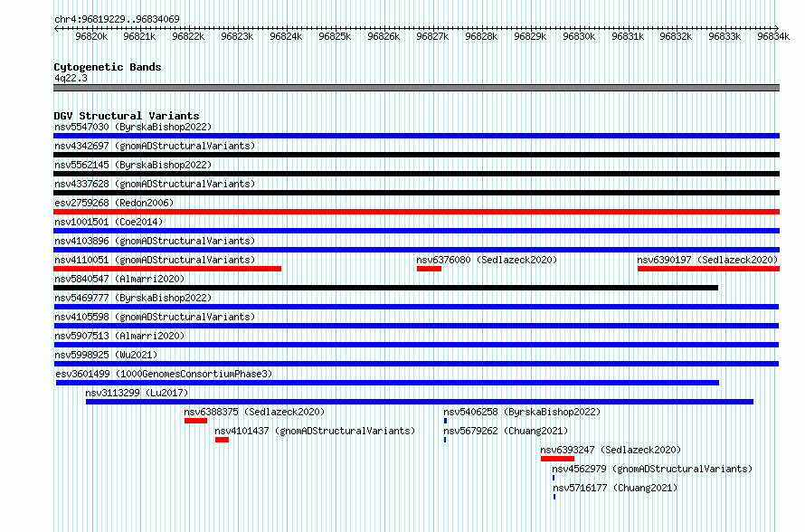Open nsv3113299 (Lu2017) label
Screen dimensions: 805x532
point(137,393)
